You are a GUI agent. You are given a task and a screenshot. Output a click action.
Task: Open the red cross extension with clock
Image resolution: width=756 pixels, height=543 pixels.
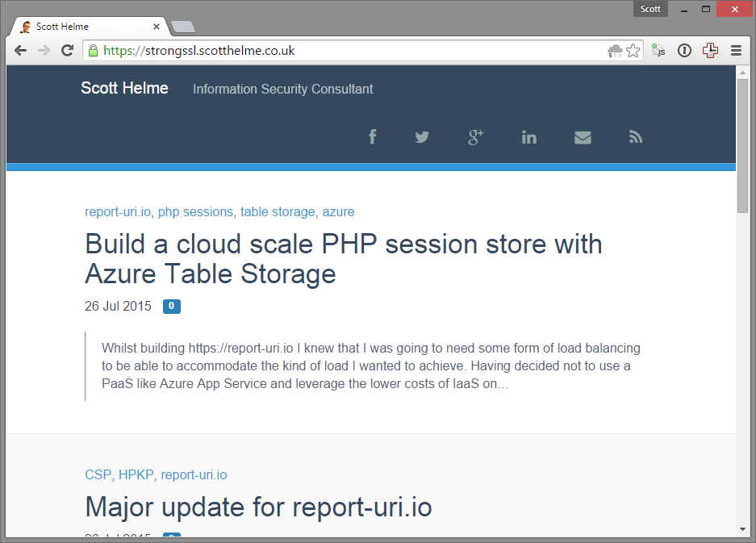tap(710, 50)
